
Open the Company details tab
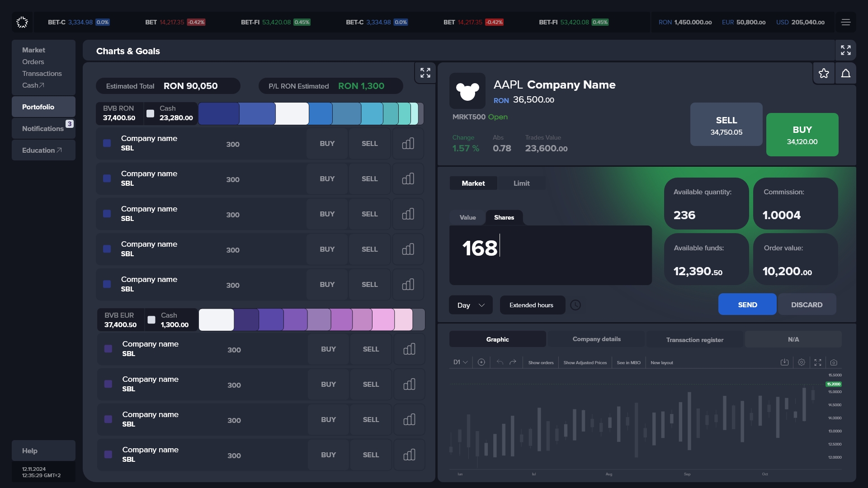pyautogui.click(x=596, y=339)
